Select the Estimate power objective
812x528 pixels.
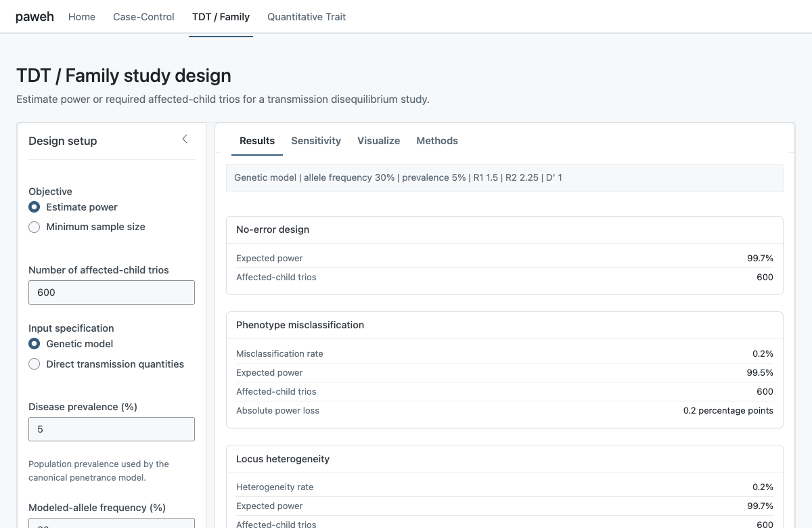[x=73, y=207]
